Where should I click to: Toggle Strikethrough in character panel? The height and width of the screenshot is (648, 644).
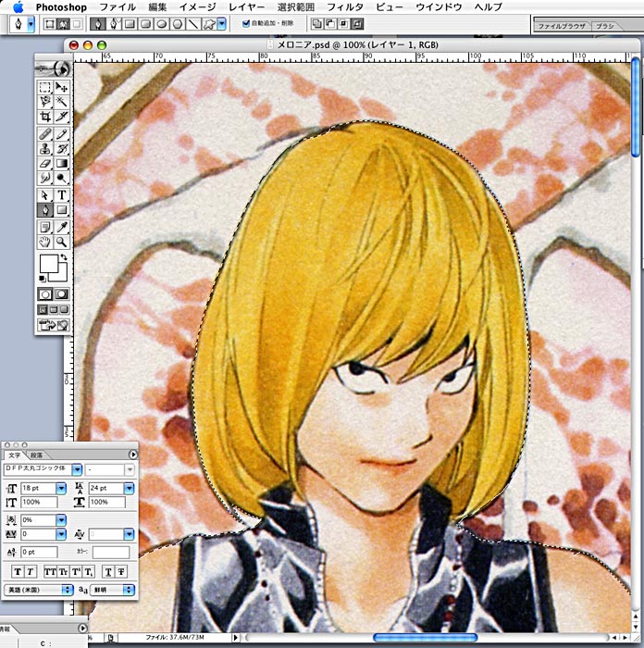point(121,572)
